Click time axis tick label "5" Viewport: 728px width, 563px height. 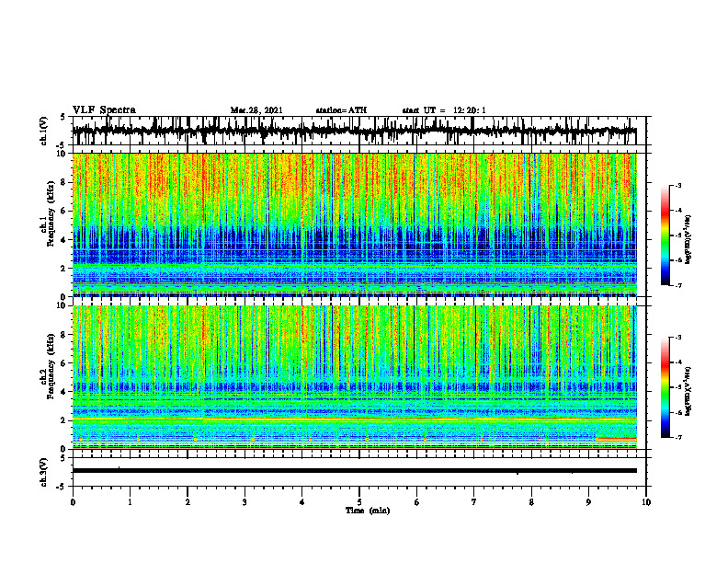click(x=359, y=502)
